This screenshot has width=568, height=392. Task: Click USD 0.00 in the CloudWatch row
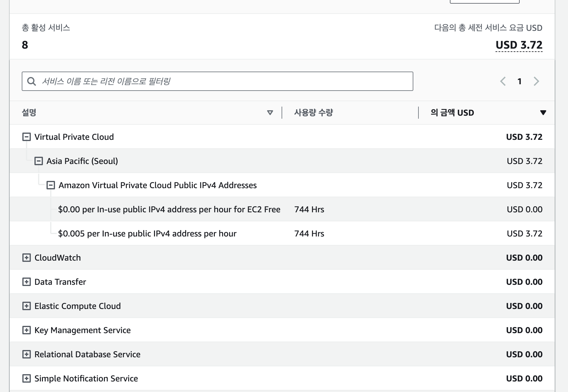(x=524, y=258)
